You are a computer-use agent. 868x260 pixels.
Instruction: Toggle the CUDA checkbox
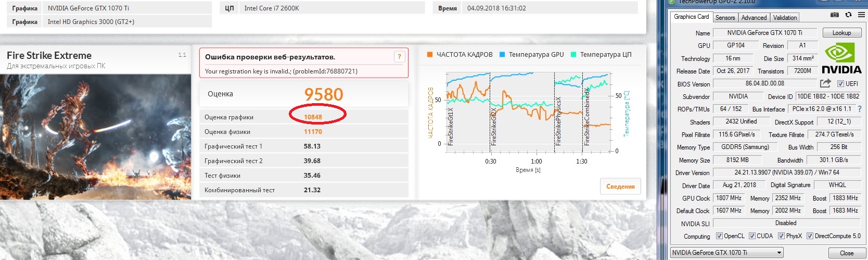[x=752, y=236]
